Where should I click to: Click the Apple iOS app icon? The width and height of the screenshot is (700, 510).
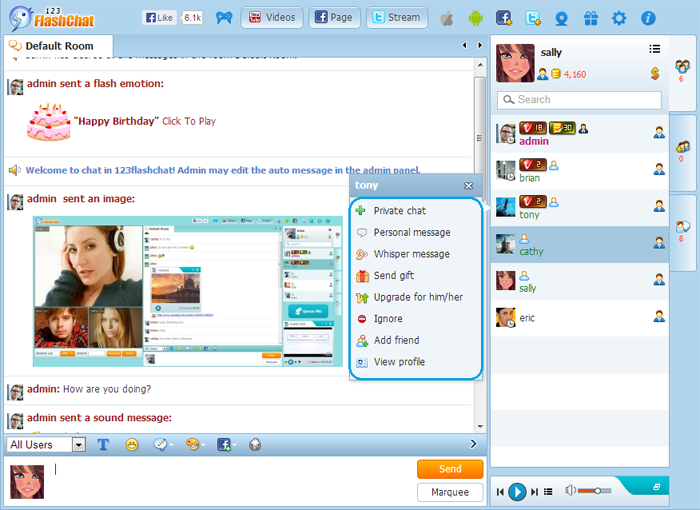pos(447,18)
